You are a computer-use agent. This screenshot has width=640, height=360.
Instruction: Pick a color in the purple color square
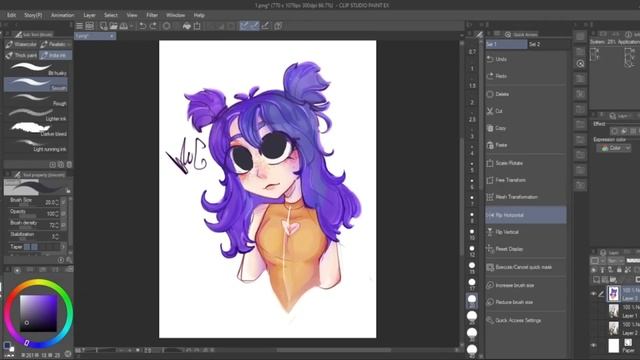click(38, 313)
